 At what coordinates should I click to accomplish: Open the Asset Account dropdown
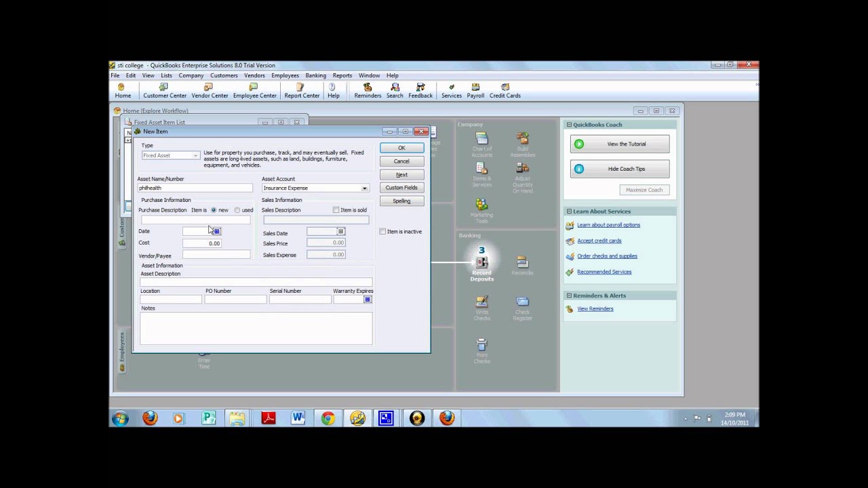365,188
